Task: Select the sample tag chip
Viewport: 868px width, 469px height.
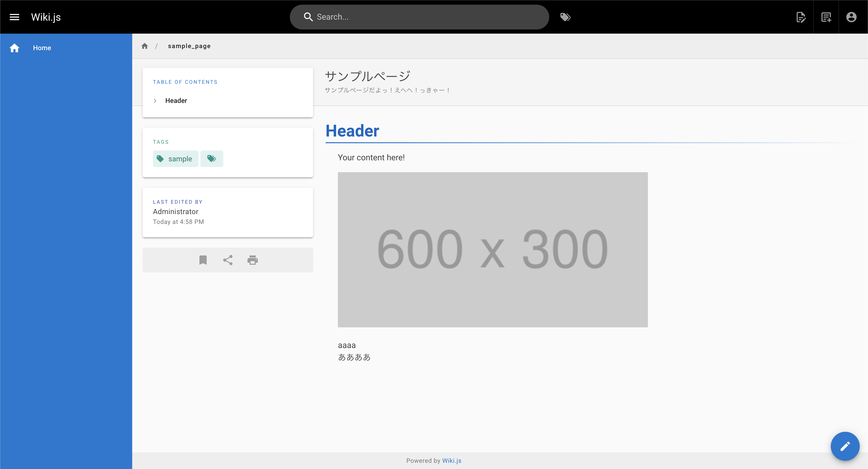Action: (x=175, y=159)
